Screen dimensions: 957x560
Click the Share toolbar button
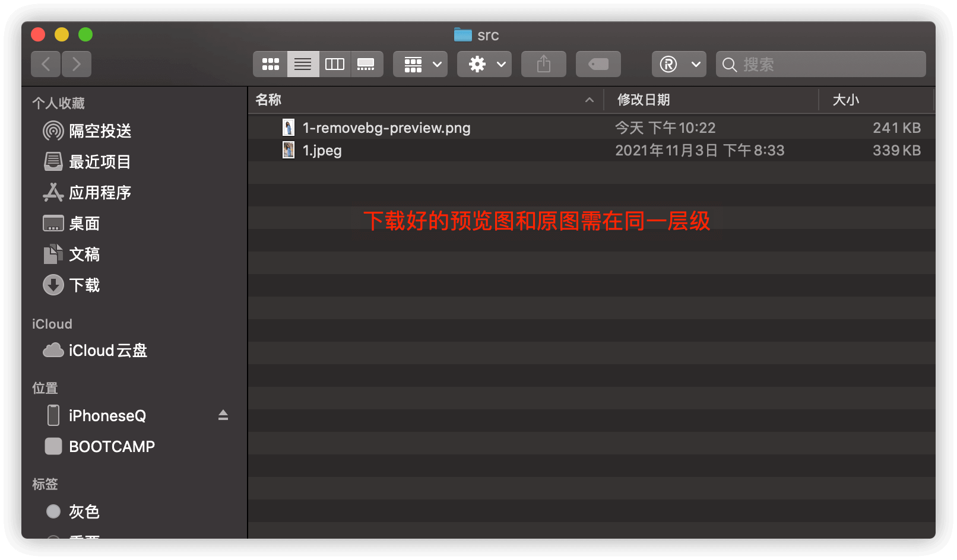tap(544, 64)
